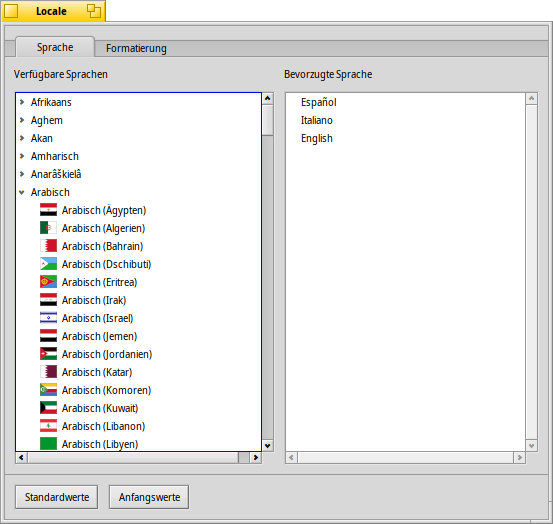Screen dimensions: 553x524
Task: Click the Standardwerte button
Action: (x=56, y=497)
